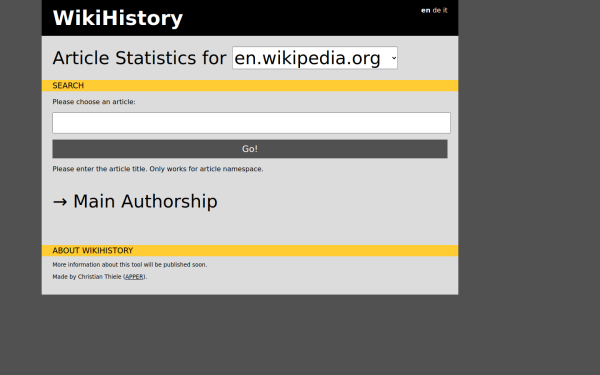Switch language to de
Image resolution: width=600 pixels, height=375 pixels.
pyautogui.click(x=436, y=10)
